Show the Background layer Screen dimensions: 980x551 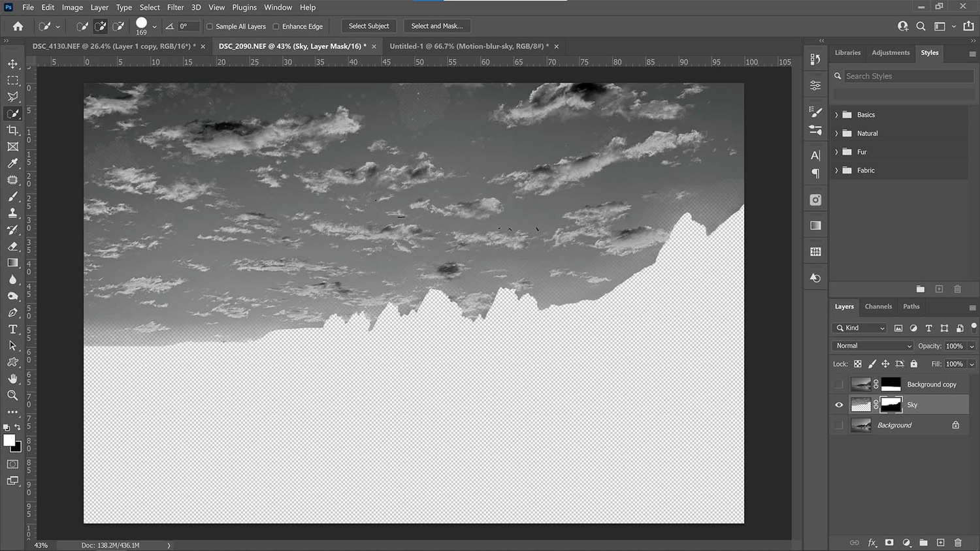[839, 425]
